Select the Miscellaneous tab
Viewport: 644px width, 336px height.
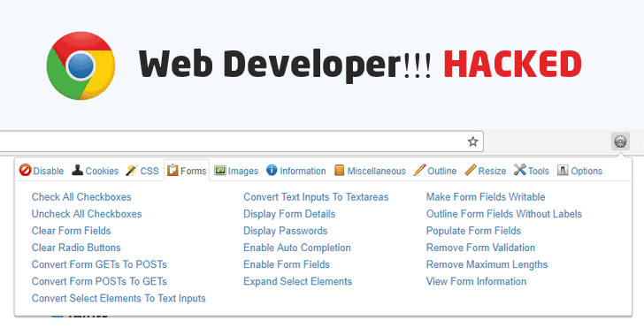(x=370, y=171)
